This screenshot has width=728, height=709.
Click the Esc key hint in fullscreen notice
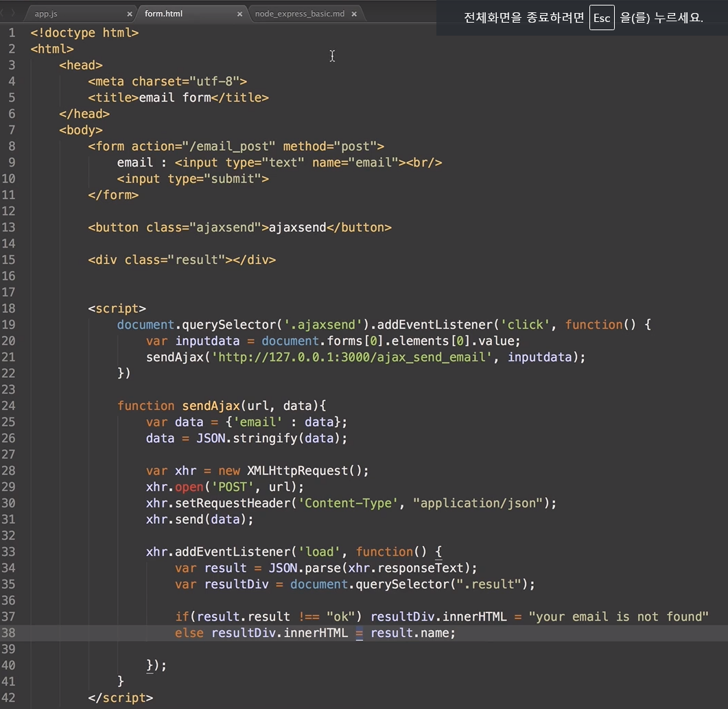(602, 18)
